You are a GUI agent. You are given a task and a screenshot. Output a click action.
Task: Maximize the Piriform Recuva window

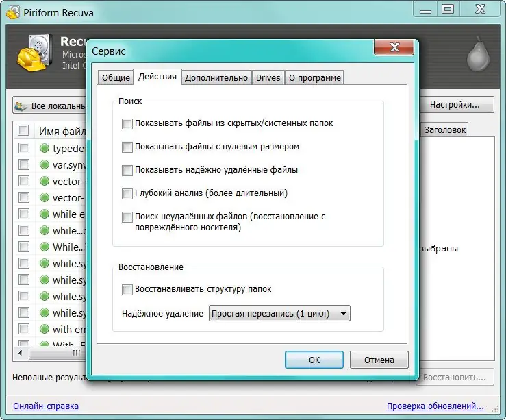point(448,9)
